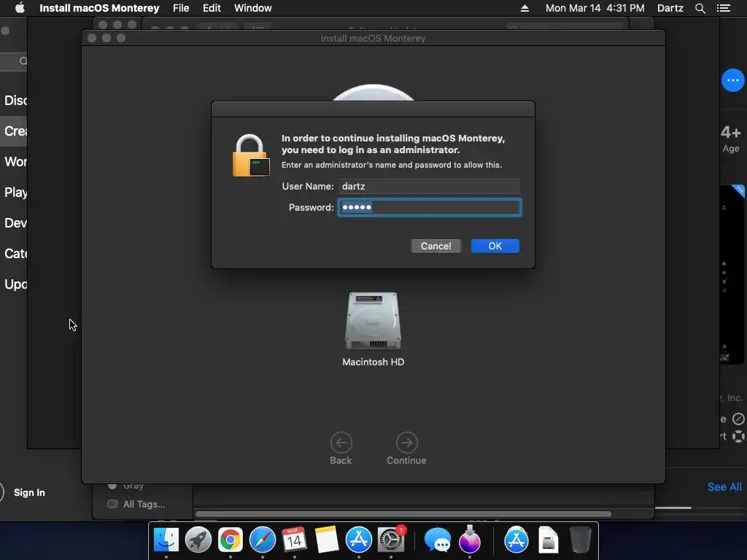Screen dimensions: 747x560
Task: Launch Safari from the Dock
Action: pos(263,540)
